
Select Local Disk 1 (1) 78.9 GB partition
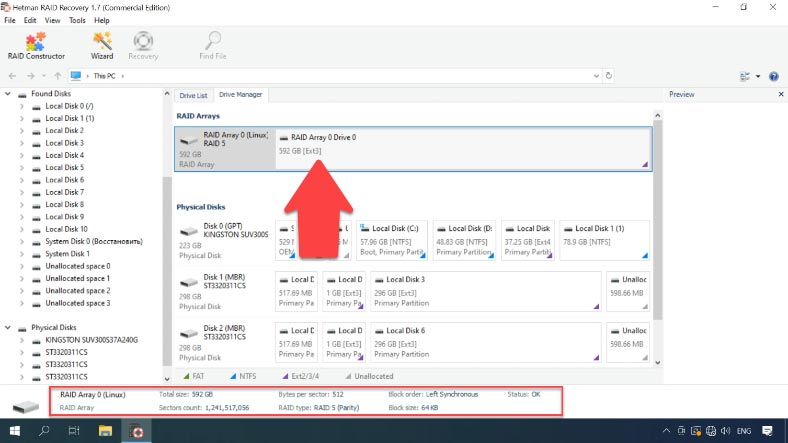click(604, 241)
